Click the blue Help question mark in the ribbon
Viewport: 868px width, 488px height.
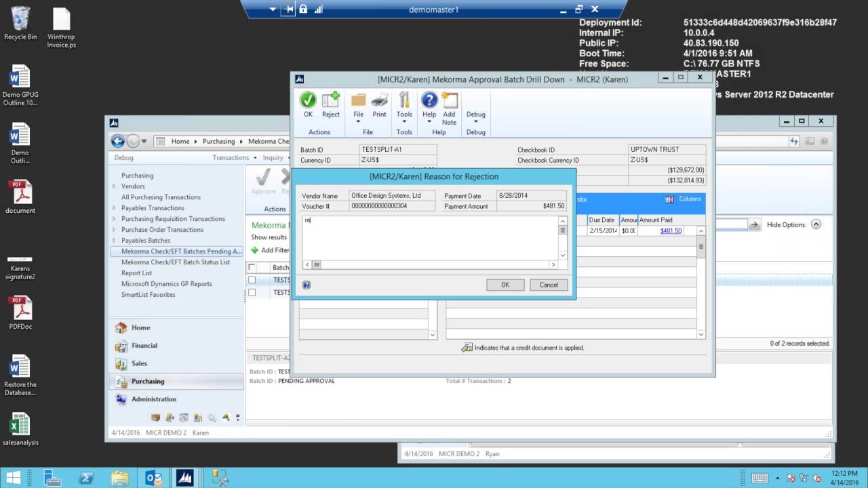tap(429, 100)
